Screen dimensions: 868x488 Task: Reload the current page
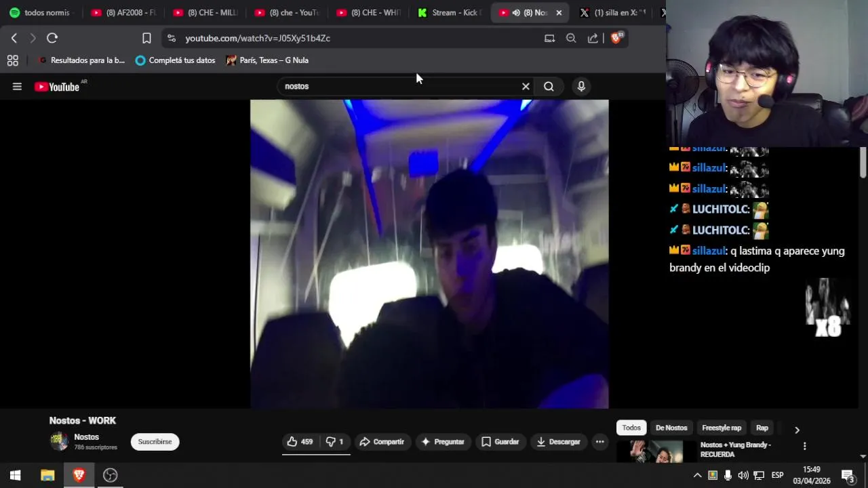tap(52, 38)
